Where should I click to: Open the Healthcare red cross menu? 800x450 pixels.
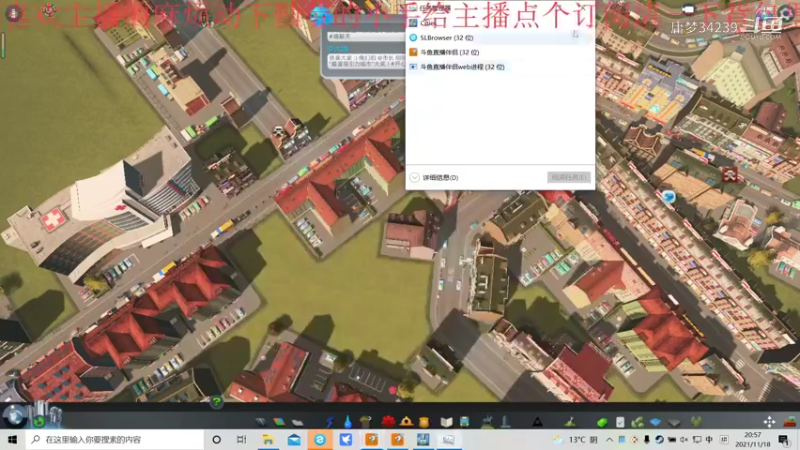(388, 422)
